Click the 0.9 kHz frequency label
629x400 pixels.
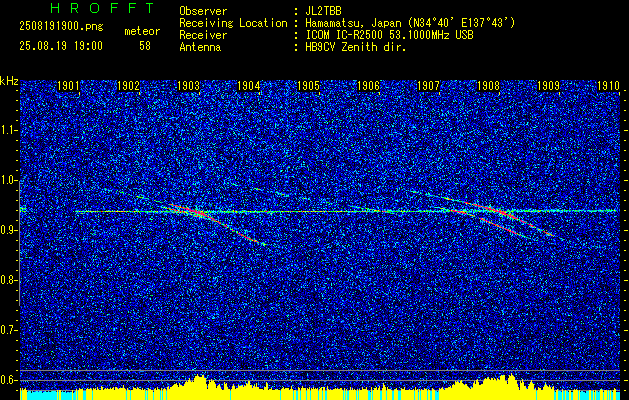[x=8, y=230]
